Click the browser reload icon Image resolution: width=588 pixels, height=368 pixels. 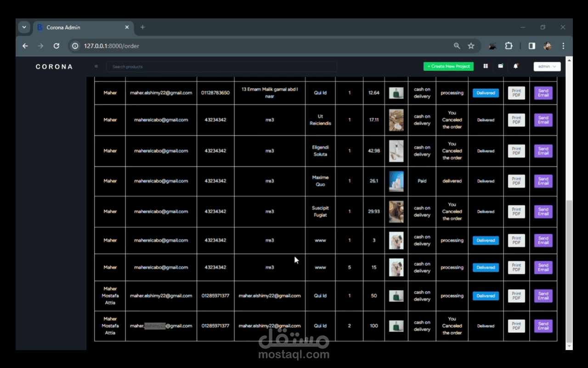57,46
